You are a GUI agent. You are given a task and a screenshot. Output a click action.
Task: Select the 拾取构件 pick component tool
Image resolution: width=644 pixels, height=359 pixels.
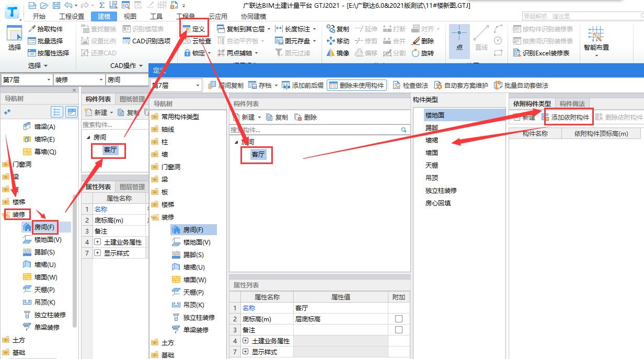pos(45,29)
